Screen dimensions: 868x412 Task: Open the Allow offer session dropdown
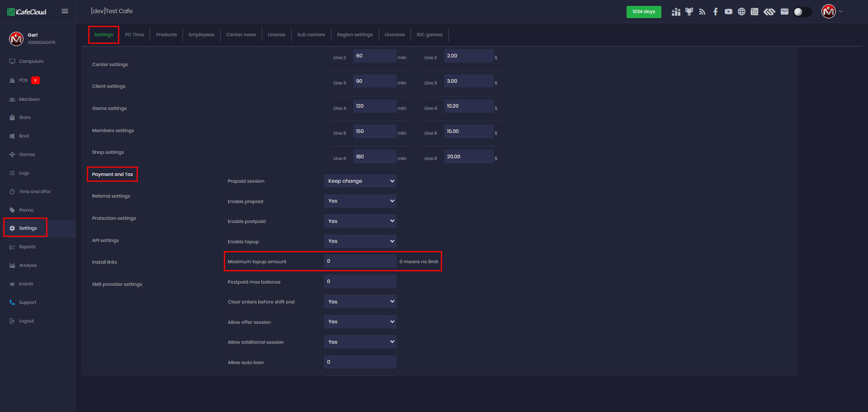point(360,322)
